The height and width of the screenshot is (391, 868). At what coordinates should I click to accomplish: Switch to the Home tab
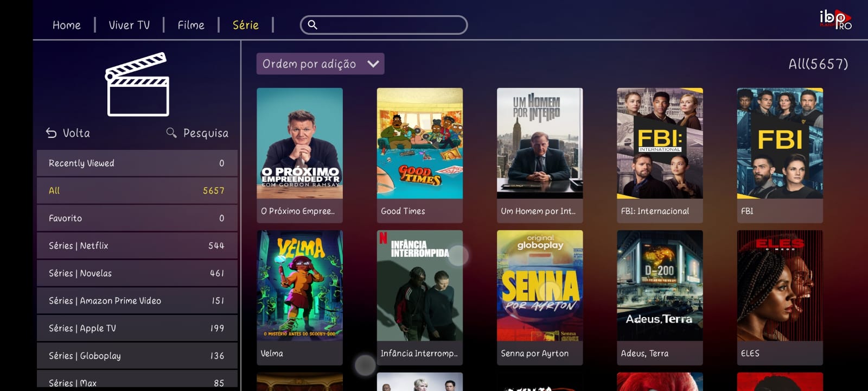(67, 25)
